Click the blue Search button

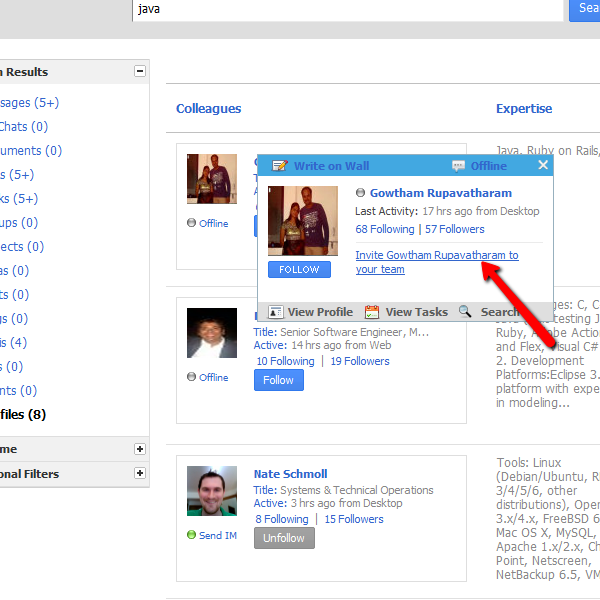click(x=584, y=9)
